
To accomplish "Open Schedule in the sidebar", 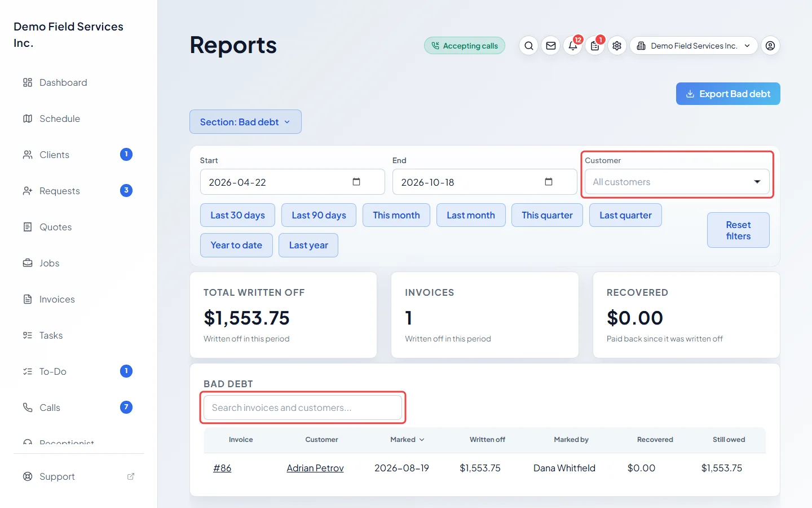I will [x=78, y=119].
